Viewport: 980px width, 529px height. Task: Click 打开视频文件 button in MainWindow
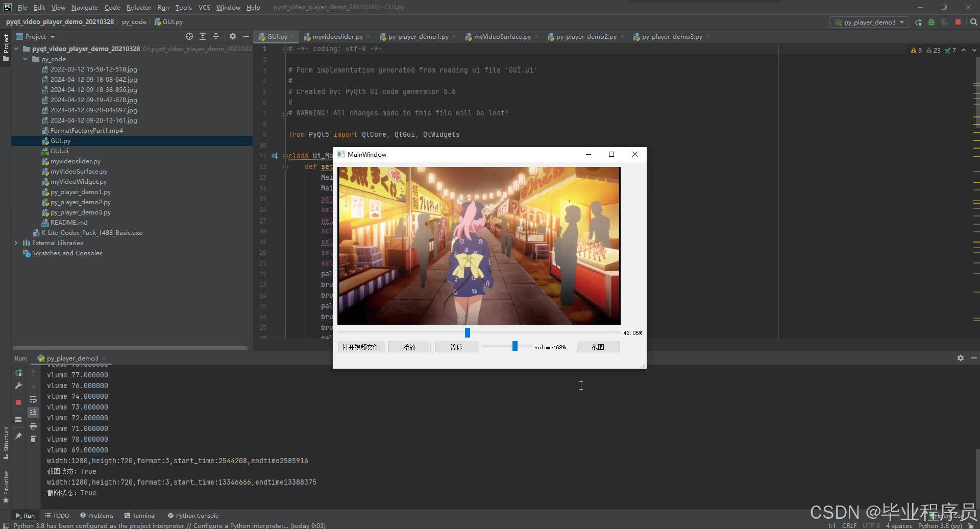(361, 347)
